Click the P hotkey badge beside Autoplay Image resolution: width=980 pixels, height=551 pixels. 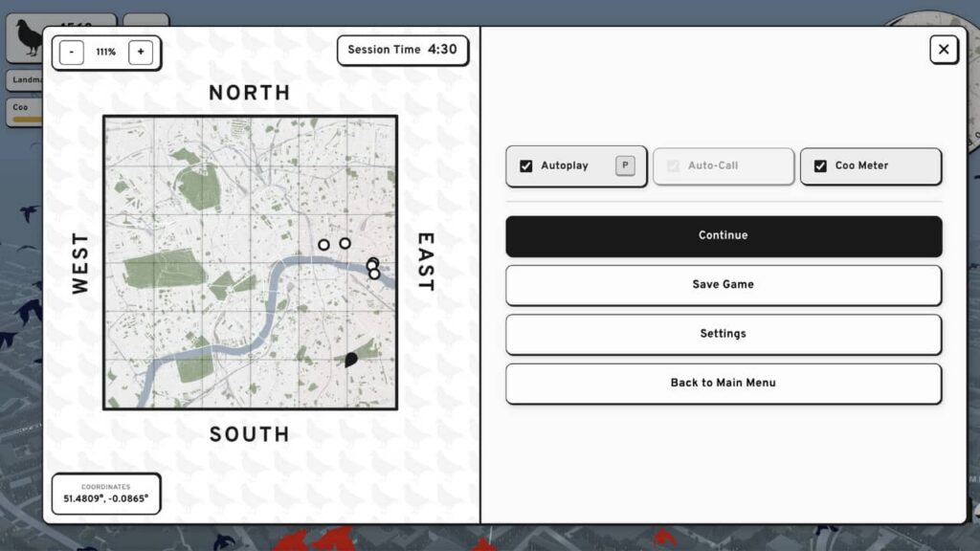(625, 165)
